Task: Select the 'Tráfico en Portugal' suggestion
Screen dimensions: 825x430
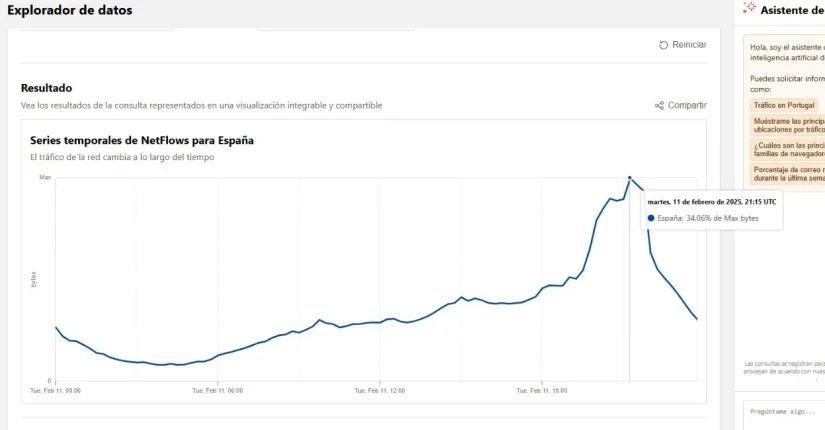Action: [784, 105]
